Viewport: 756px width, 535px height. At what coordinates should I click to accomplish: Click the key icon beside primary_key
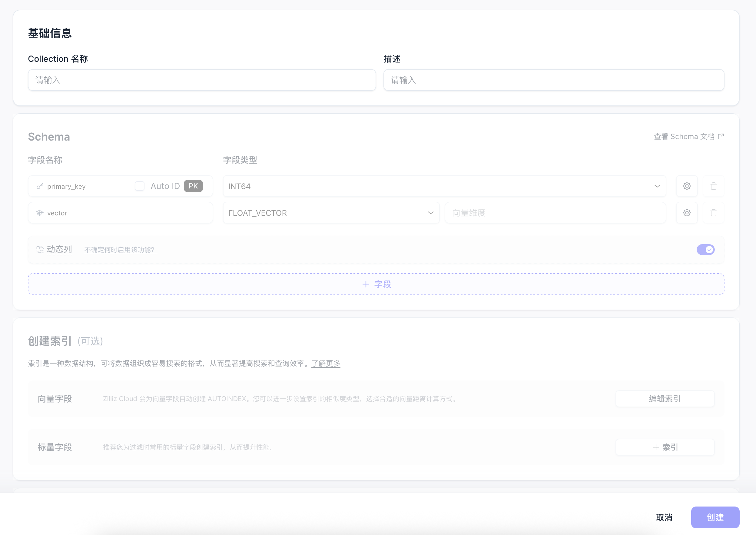click(x=40, y=186)
